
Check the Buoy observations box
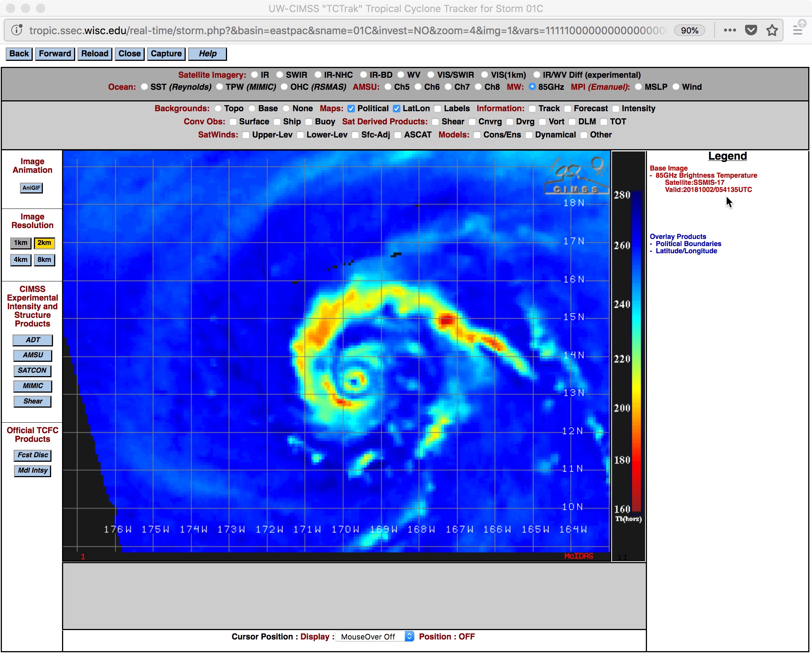(x=309, y=122)
